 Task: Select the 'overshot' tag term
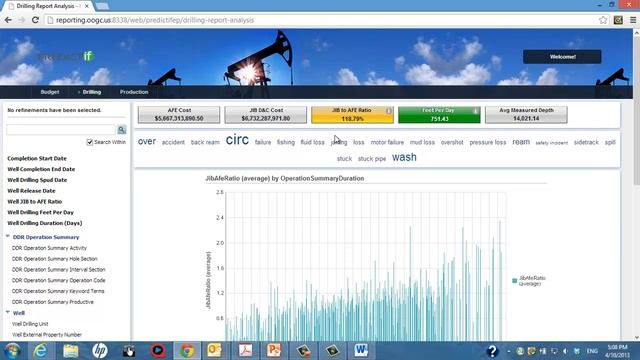[452, 142]
